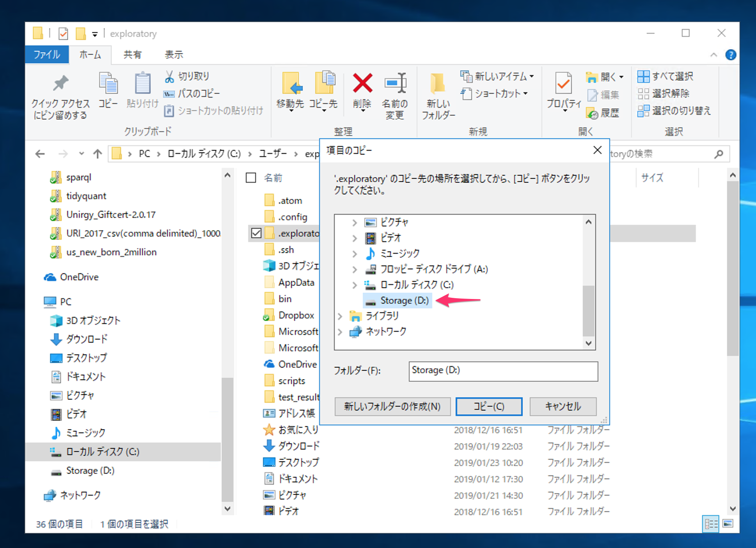Click キャンセル button in dialog
The width and height of the screenshot is (756, 548).
coord(563,406)
